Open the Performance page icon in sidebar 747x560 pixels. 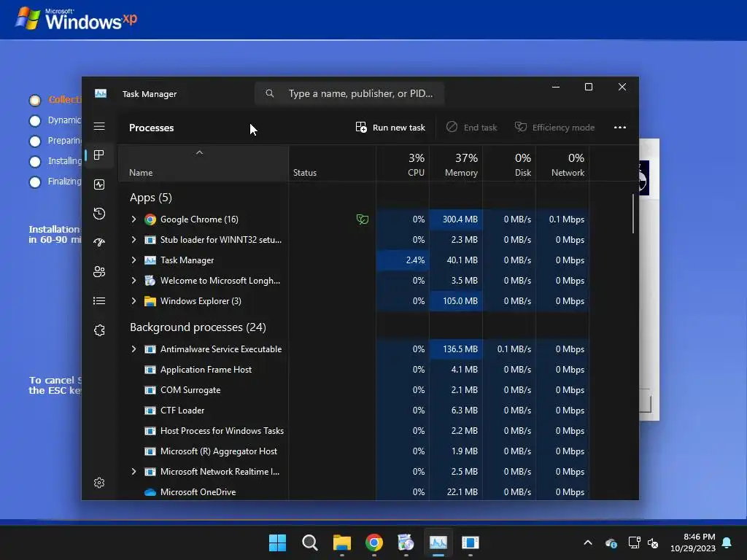point(99,184)
